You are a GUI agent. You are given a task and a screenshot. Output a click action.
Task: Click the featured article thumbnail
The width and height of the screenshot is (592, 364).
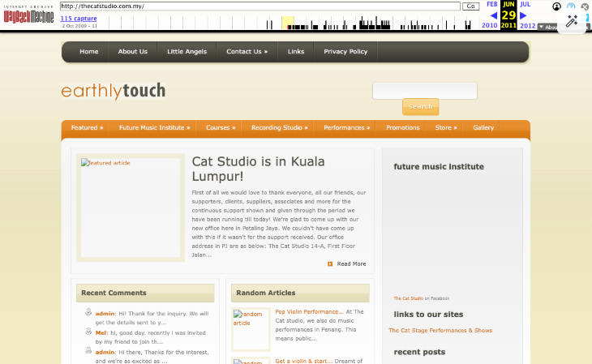pos(131,208)
